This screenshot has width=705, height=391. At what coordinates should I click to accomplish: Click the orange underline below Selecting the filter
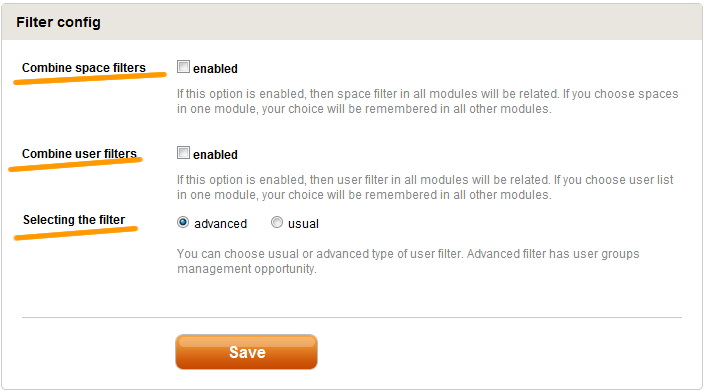76,233
